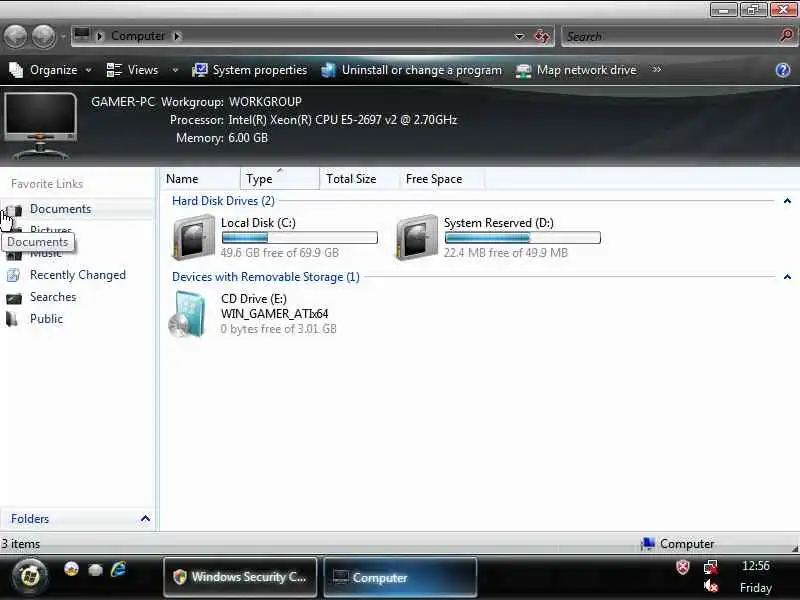800x600 pixels.
Task: Click the 12:56 clock in tray
Action: coord(756,566)
